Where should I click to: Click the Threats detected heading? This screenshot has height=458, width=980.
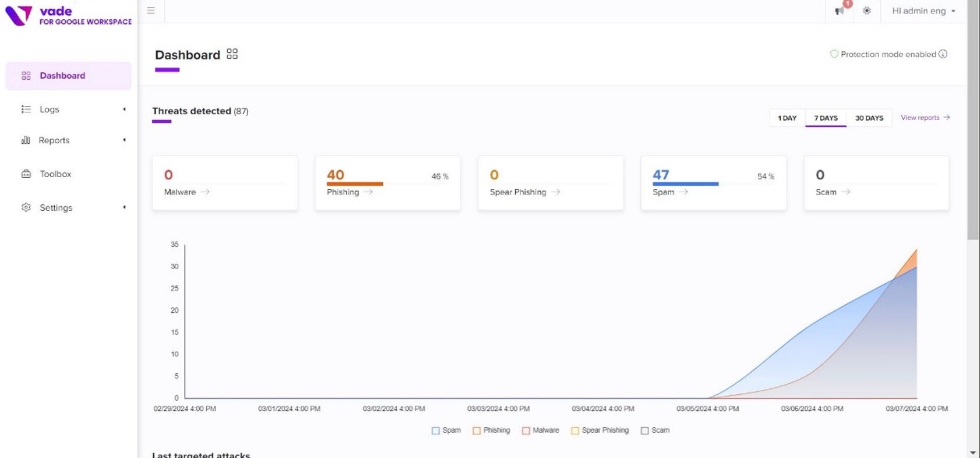(200, 111)
